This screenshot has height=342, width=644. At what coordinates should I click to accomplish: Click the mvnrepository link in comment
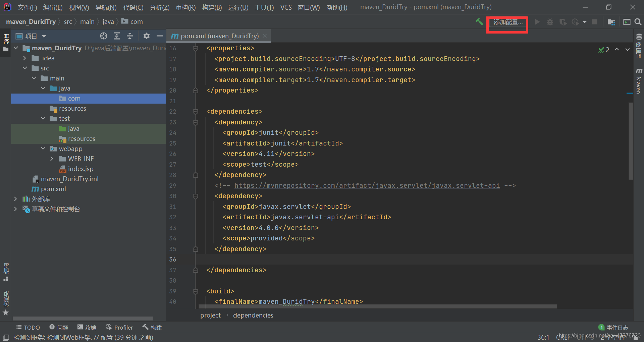point(367,185)
